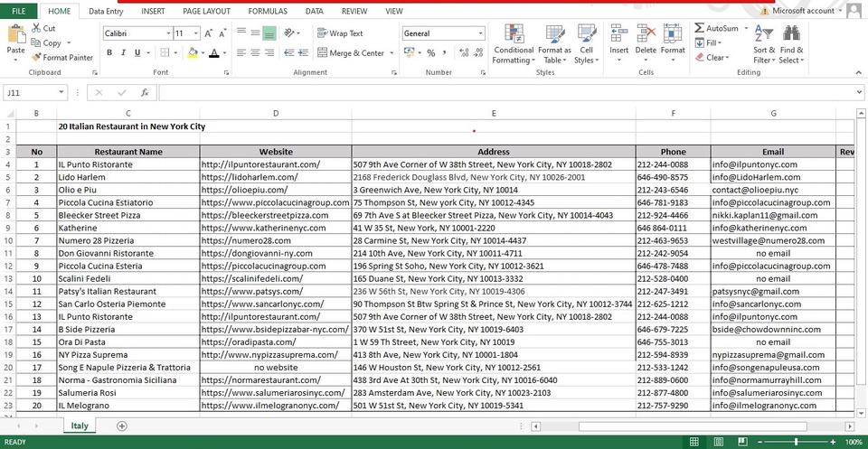
Task: Click the Fill Color paint bucket
Action: tap(193, 53)
